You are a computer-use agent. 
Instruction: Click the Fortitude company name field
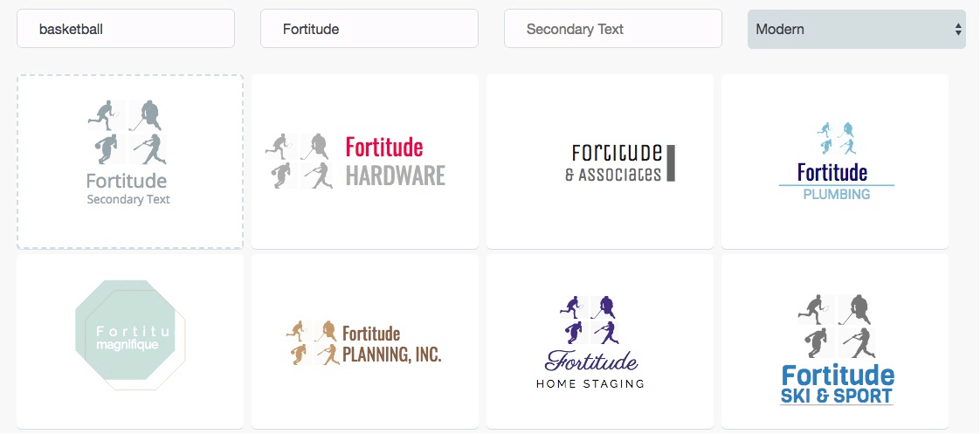(x=369, y=29)
